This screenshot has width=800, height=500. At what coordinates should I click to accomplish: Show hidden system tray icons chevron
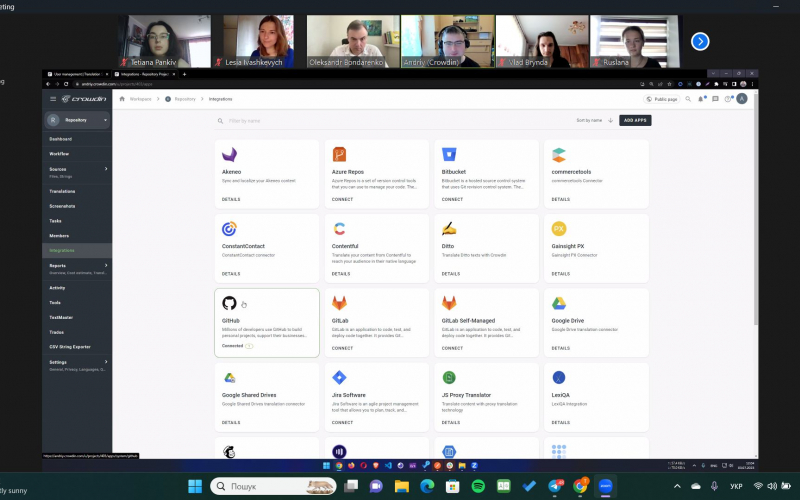pyautogui.click(x=677, y=486)
